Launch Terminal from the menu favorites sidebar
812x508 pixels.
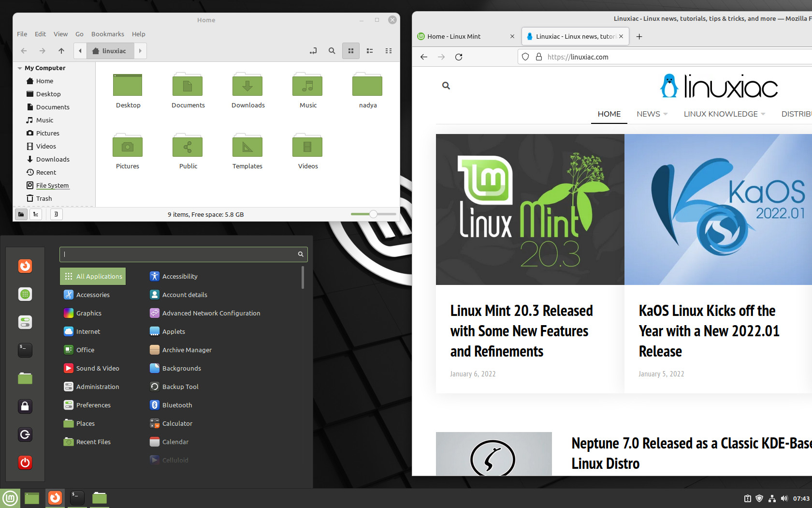[25, 350]
